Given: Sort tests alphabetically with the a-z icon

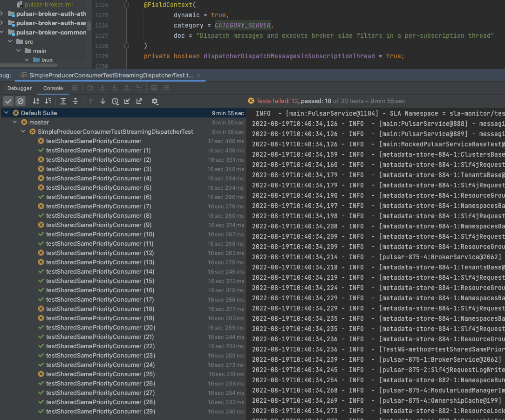Looking at the screenshot, I should point(36,101).
